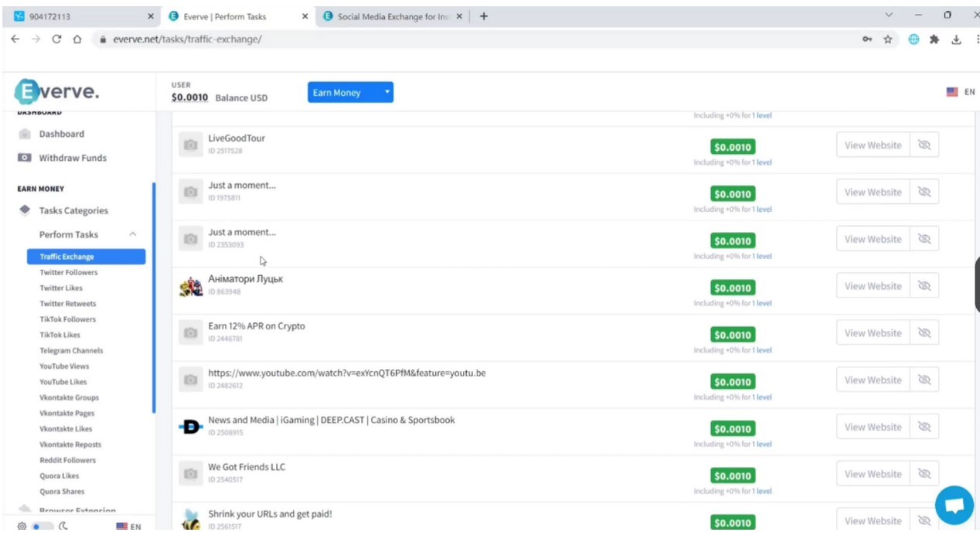Hide the LiveGoodTour task
This screenshot has height=539, width=980.
[924, 145]
